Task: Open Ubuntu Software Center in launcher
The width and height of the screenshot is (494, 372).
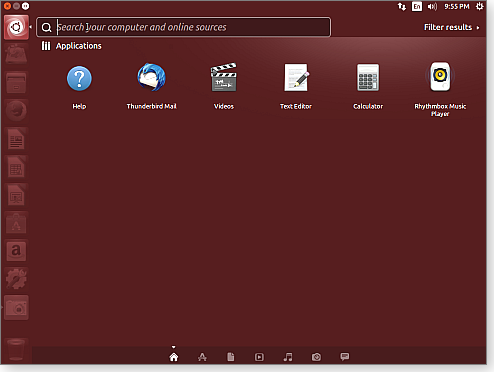Action: [x=16, y=223]
